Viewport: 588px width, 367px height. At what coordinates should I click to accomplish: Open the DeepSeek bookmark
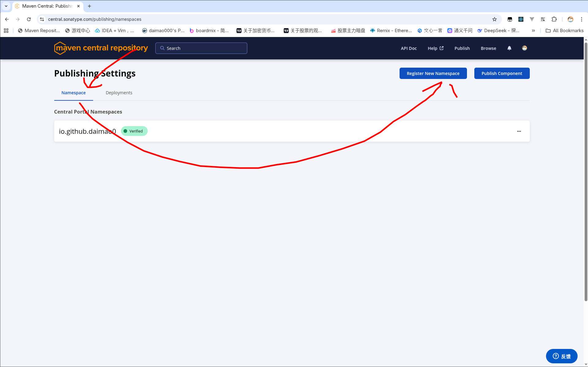tap(499, 31)
